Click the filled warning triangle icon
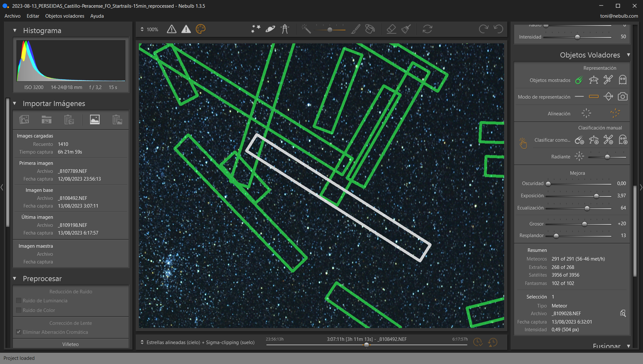The width and height of the screenshot is (643, 364). pyautogui.click(x=186, y=29)
